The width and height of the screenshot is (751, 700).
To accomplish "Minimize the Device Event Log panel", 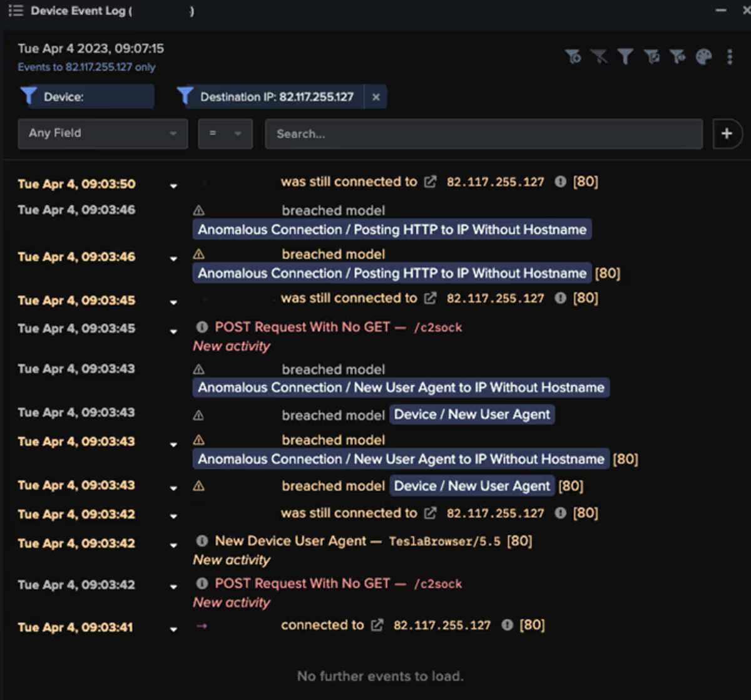I will (x=721, y=11).
